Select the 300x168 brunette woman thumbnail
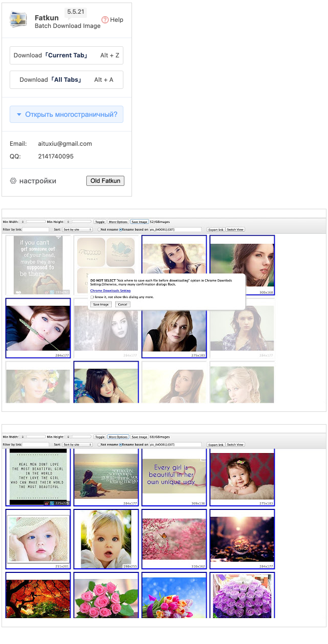Image resolution: width=328 pixels, height=644 pixels. pyautogui.click(x=242, y=265)
